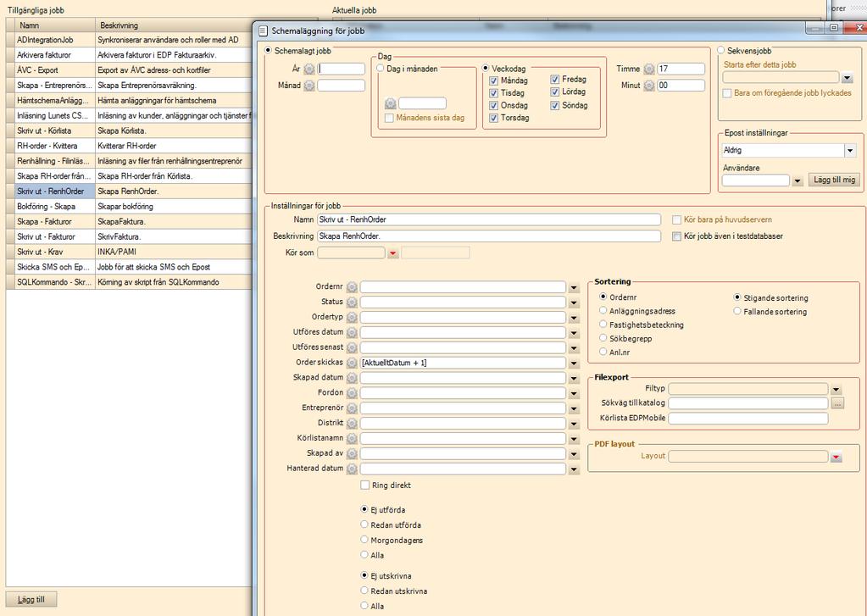Select the Redan utskrivna radio option
The width and height of the screenshot is (867, 616).
364,591
